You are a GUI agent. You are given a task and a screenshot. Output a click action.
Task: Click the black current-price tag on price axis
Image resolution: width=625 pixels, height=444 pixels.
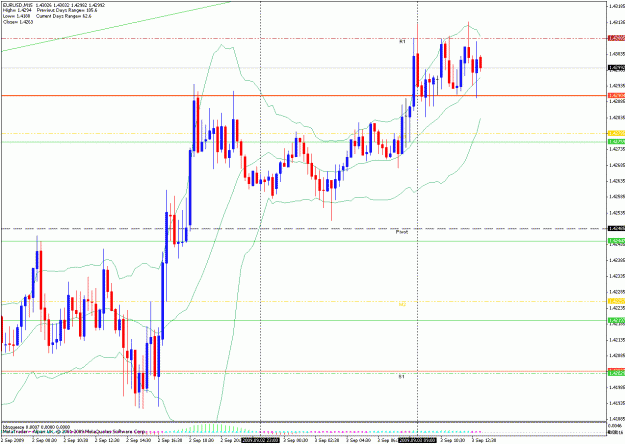coord(616,68)
